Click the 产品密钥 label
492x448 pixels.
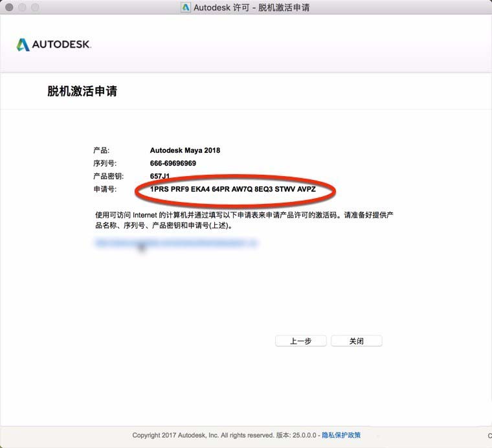[x=109, y=176]
